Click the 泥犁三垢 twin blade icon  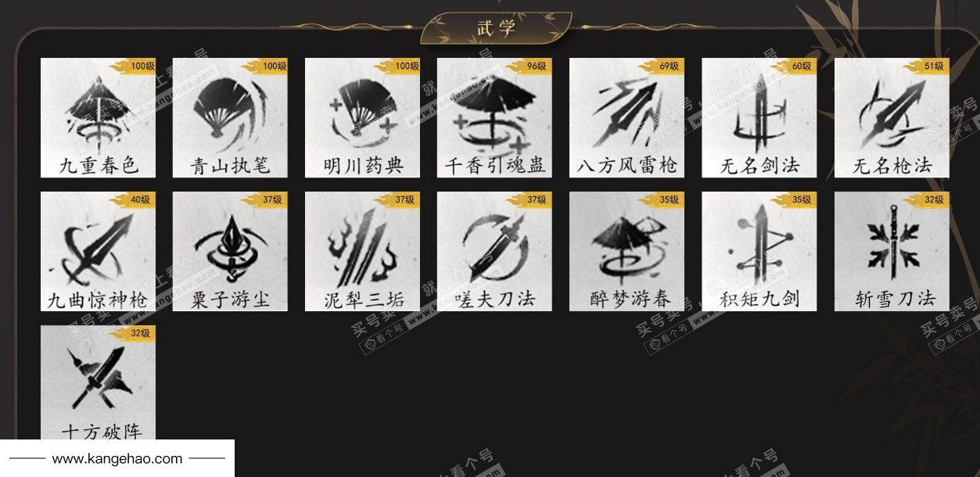tap(362, 252)
